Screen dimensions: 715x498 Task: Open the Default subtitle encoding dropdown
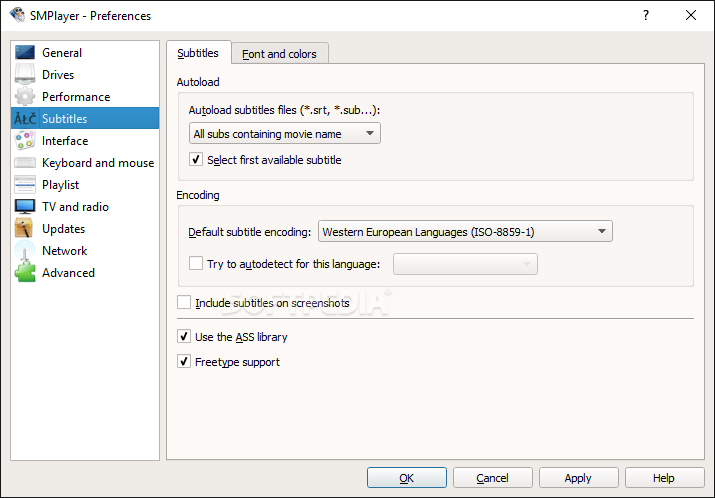(465, 231)
